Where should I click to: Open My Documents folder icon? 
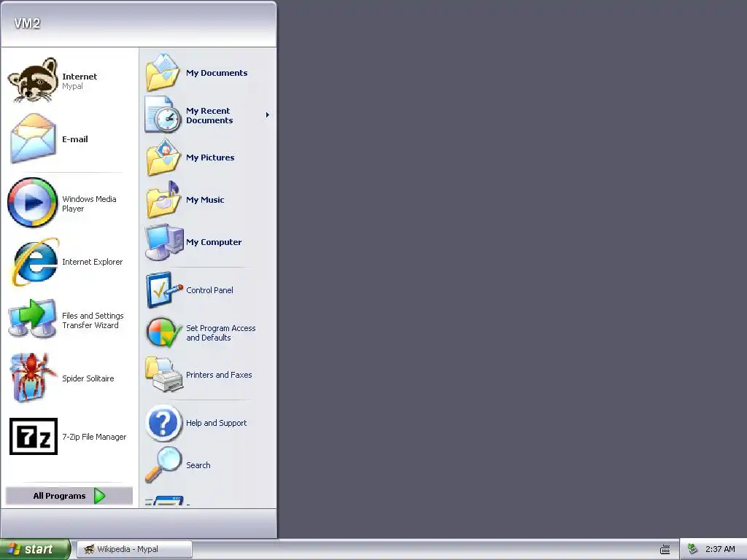coord(163,72)
